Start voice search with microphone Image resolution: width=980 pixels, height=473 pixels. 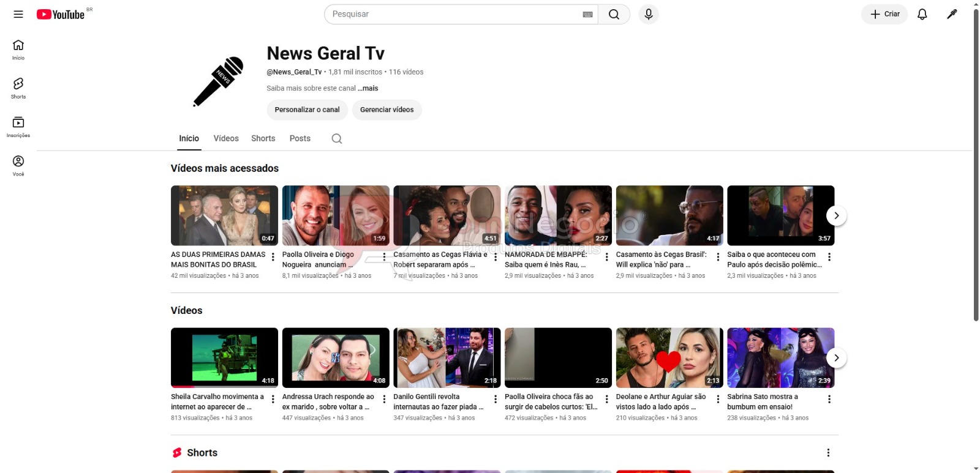(x=649, y=14)
